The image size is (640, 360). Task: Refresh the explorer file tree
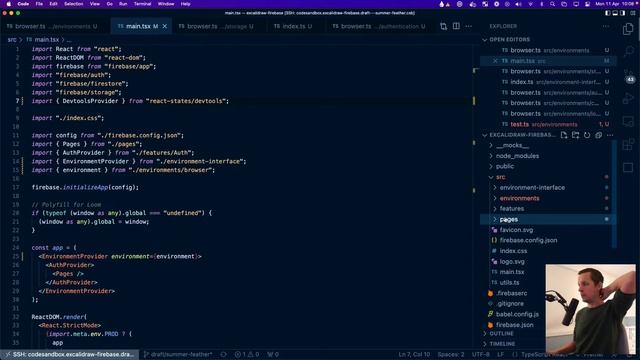pos(587,135)
